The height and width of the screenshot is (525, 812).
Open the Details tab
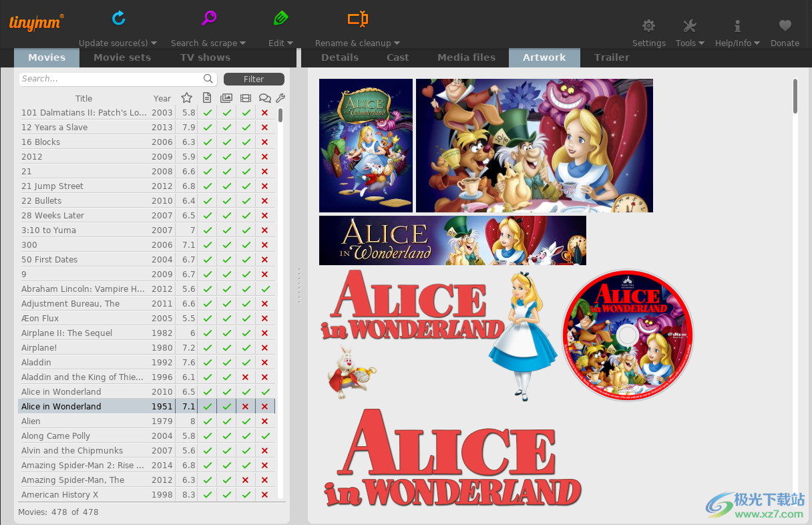340,57
